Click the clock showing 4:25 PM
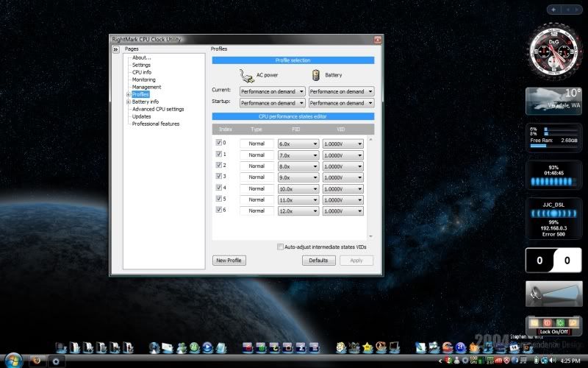Viewport: 588px width, 368px height. point(570,361)
